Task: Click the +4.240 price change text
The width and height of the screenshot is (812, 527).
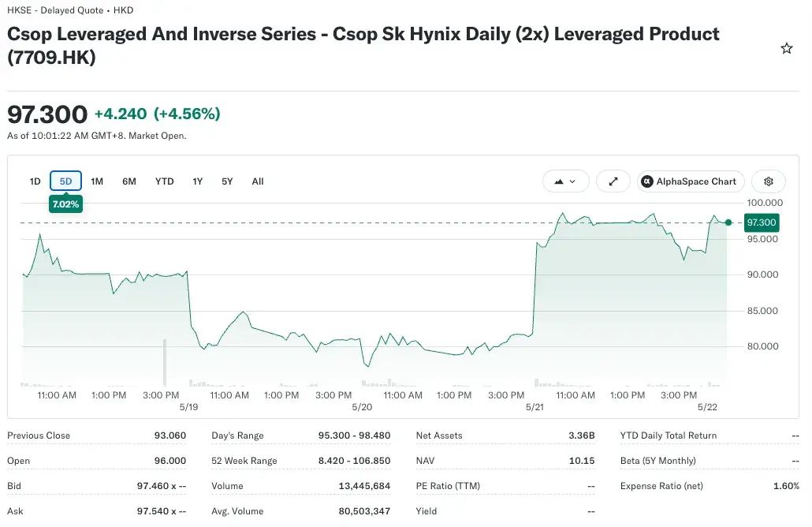Action: (120, 114)
